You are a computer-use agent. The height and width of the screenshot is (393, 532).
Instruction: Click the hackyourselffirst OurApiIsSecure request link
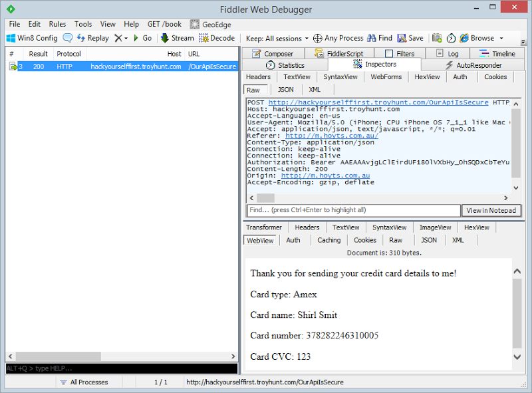pyautogui.click(x=378, y=102)
